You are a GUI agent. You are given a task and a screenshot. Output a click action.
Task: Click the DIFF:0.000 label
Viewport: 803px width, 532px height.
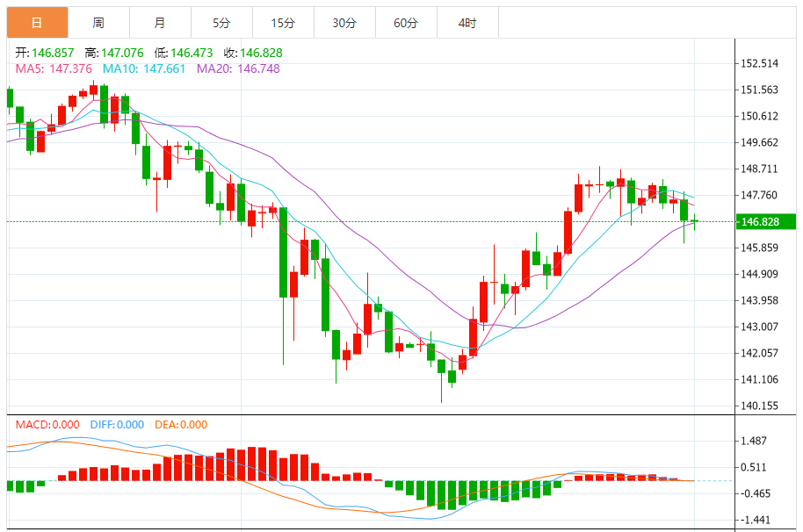click(x=117, y=425)
